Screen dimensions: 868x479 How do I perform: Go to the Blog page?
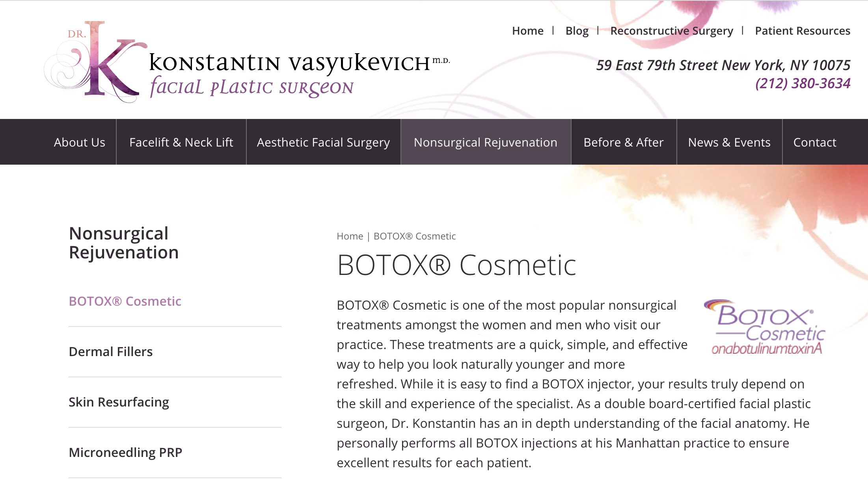pyautogui.click(x=577, y=31)
